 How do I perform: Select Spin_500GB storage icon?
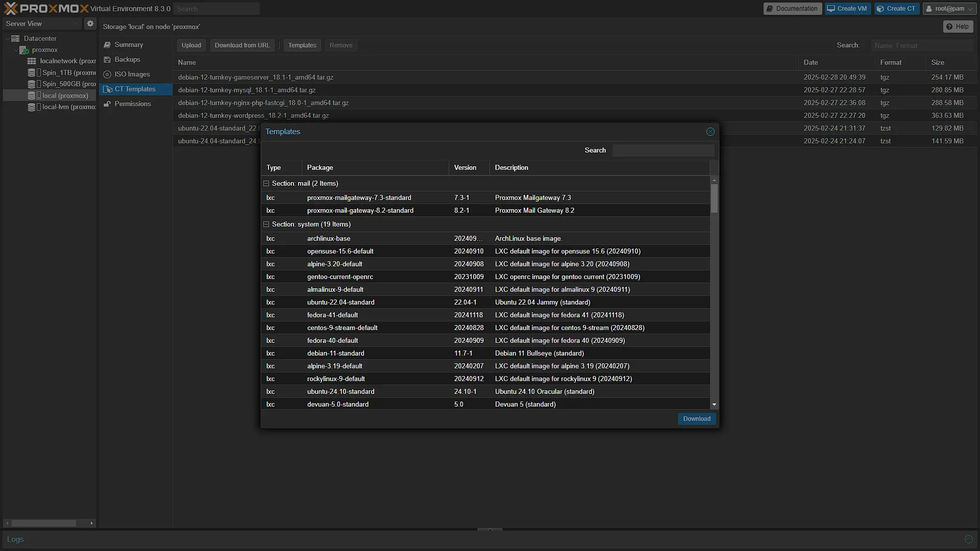32,84
